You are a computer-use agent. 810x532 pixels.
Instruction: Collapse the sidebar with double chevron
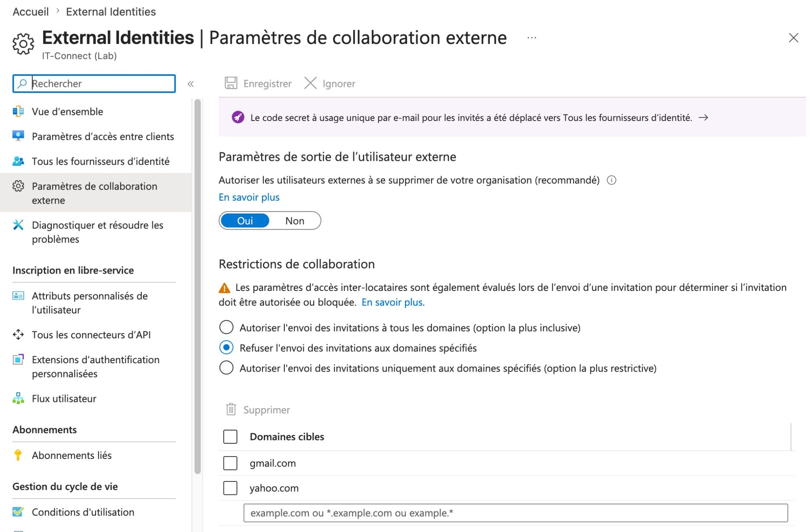[191, 84]
